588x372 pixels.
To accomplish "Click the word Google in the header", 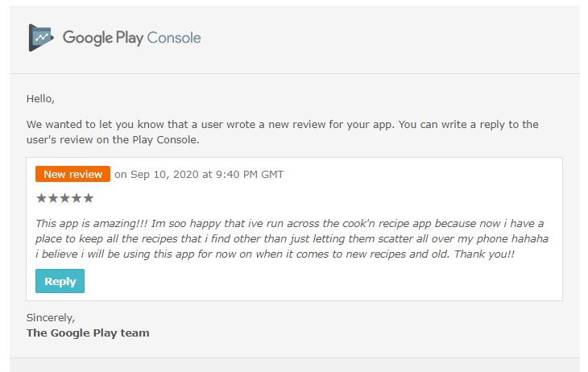I will pos(87,38).
